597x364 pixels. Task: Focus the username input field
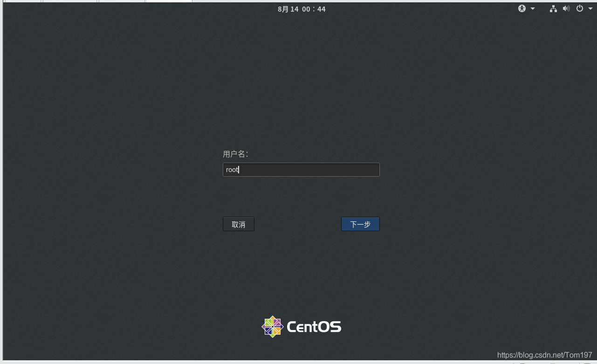click(301, 170)
